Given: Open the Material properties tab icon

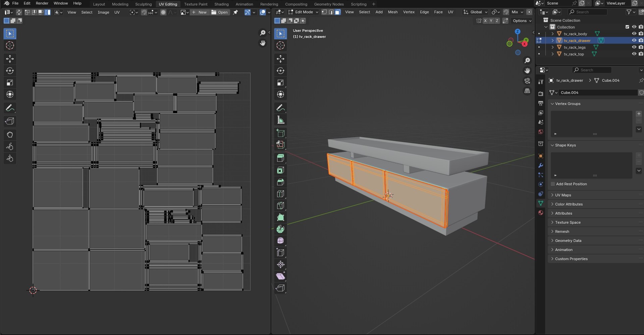Looking at the screenshot, I should pos(540,212).
